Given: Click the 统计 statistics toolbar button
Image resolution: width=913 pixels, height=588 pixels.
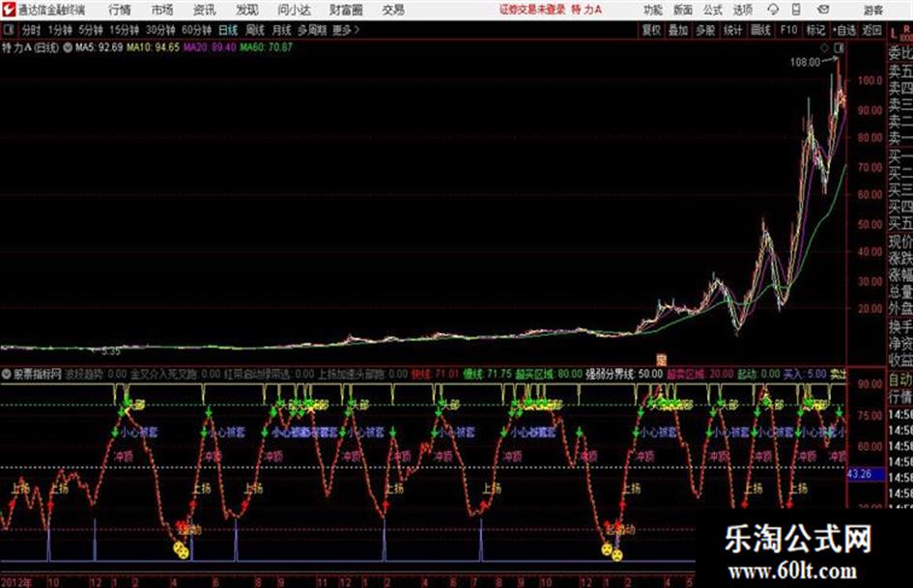Looking at the screenshot, I should point(732,30).
